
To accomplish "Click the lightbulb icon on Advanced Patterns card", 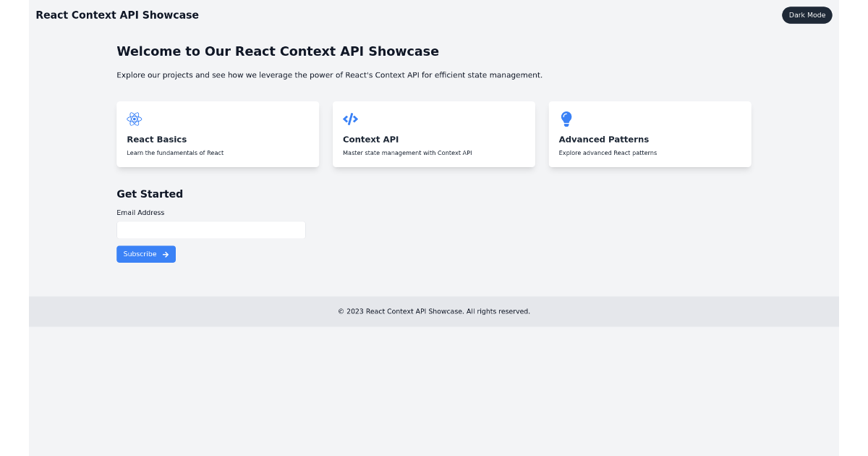I will (x=566, y=119).
